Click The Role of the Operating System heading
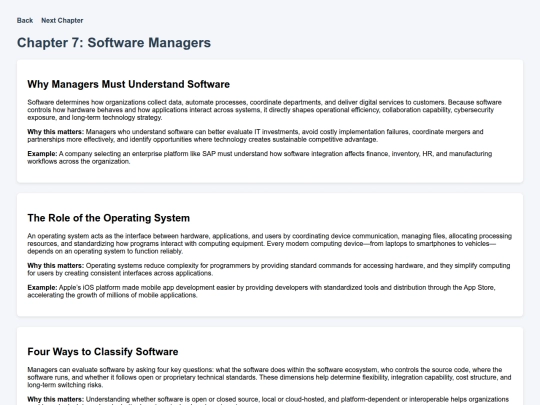Viewport: 540px width, 405px height. tap(108, 218)
